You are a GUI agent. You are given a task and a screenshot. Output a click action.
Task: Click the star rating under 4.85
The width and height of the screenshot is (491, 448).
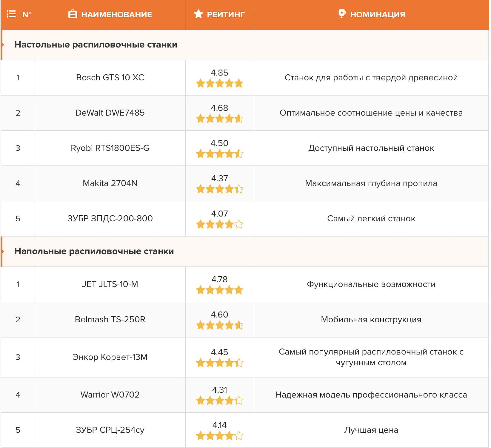point(219,83)
